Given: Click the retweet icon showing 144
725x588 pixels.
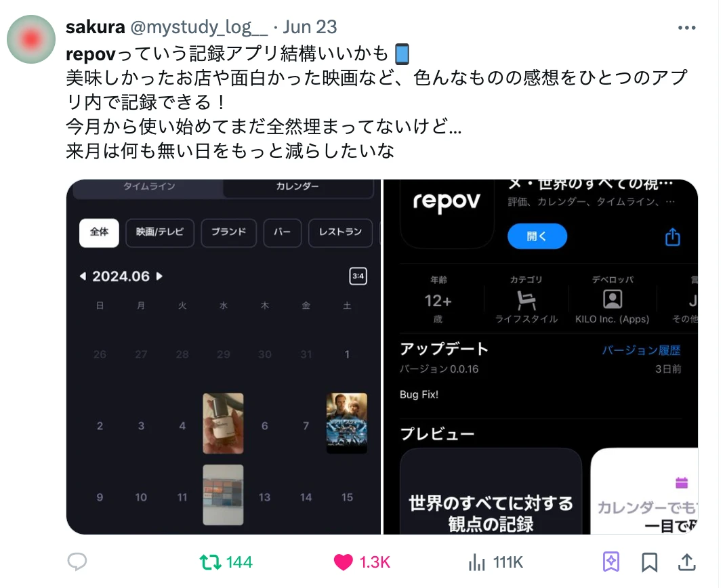Looking at the screenshot, I should click(x=210, y=562).
